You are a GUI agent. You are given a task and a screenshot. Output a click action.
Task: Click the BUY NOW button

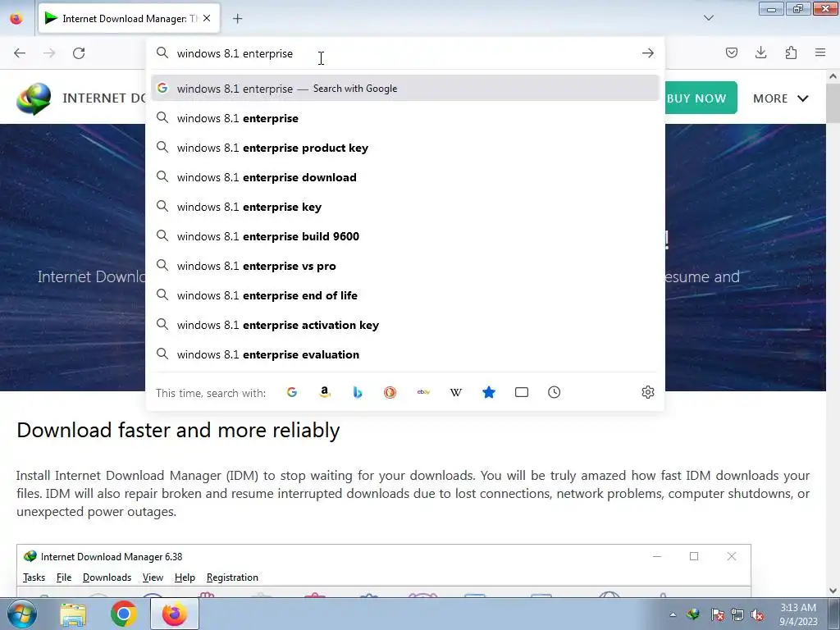click(701, 98)
